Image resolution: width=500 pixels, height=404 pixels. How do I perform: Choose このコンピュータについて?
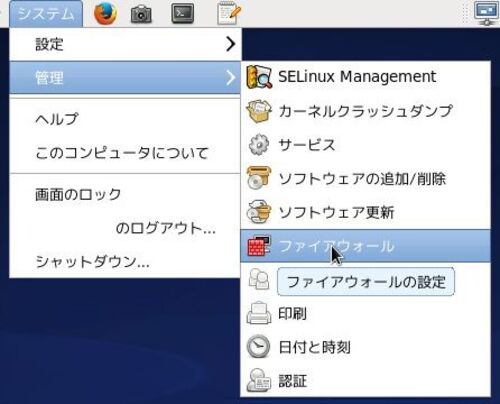(125, 153)
